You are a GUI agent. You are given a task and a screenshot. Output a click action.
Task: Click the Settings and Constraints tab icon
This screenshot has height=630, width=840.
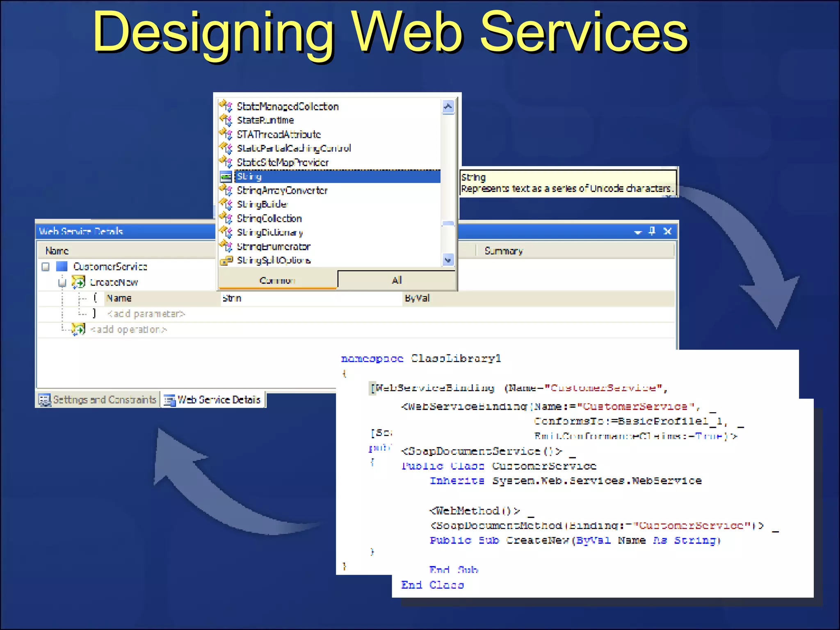(45, 399)
